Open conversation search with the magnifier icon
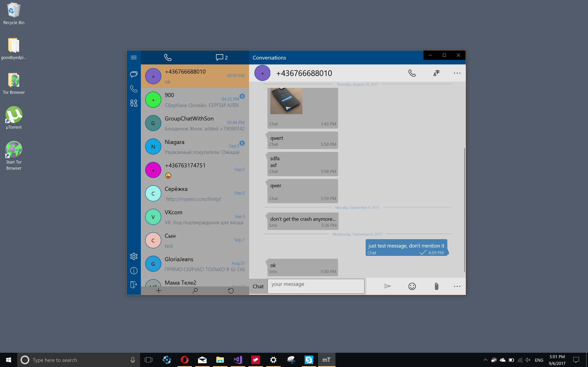 pyautogui.click(x=195, y=290)
